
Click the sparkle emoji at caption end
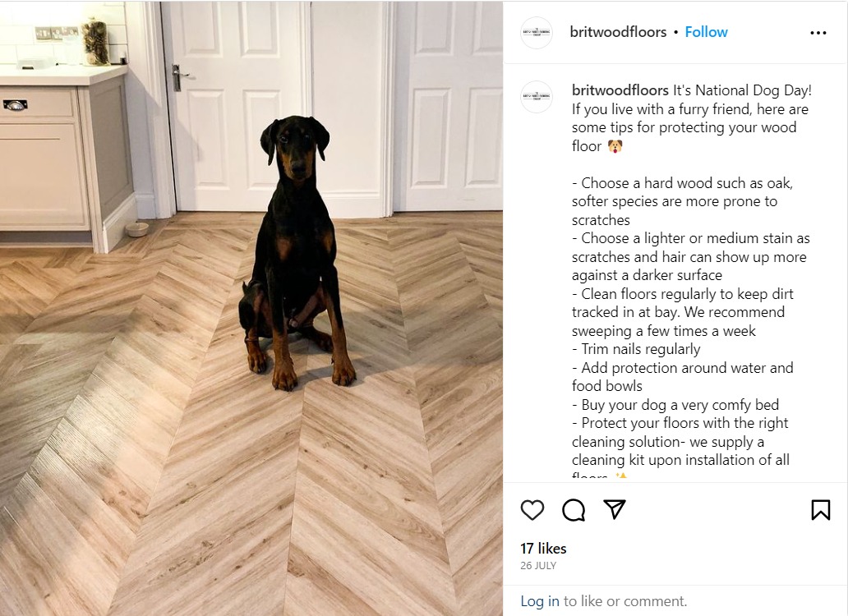pyautogui.click(x=621, y=476)
